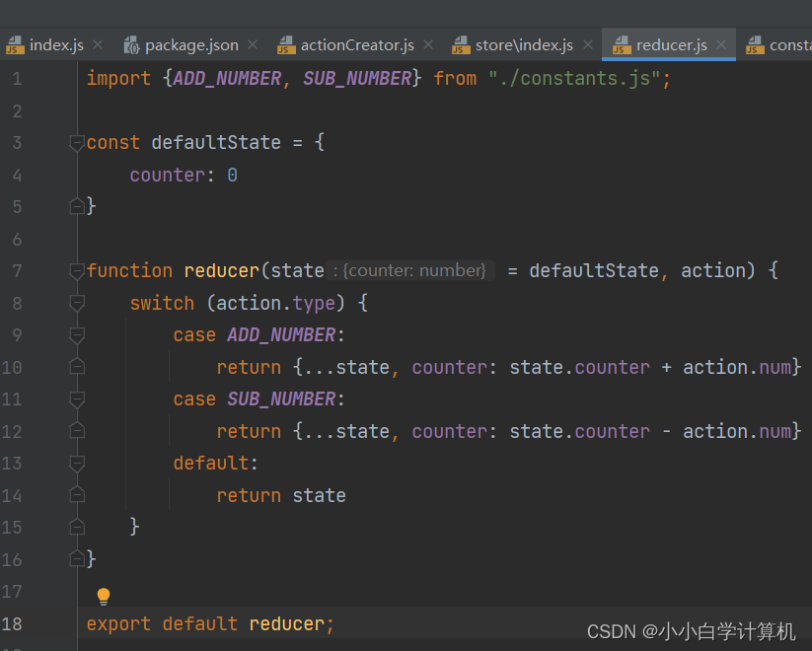Click the default: label on line 13

coord(215,463)
